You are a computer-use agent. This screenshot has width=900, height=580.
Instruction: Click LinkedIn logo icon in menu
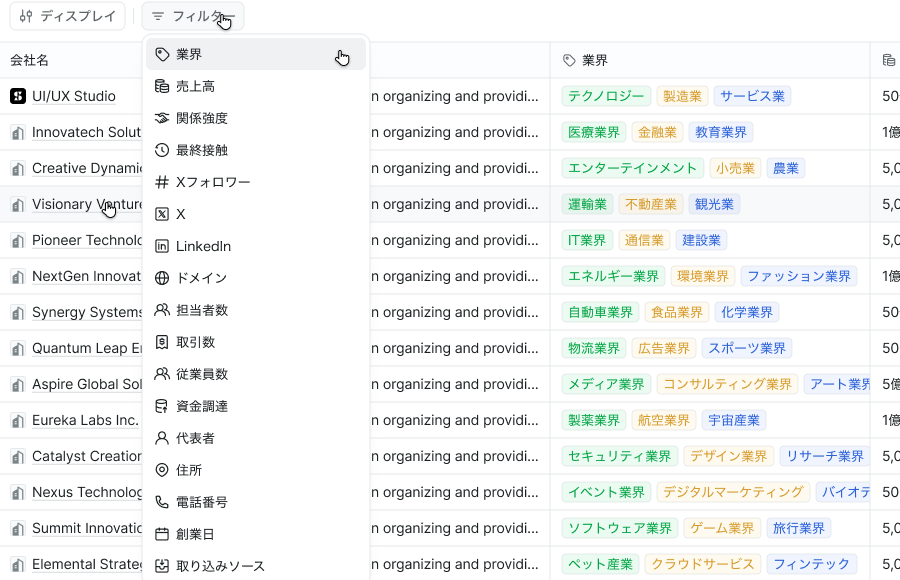click(x=162, y=246)
